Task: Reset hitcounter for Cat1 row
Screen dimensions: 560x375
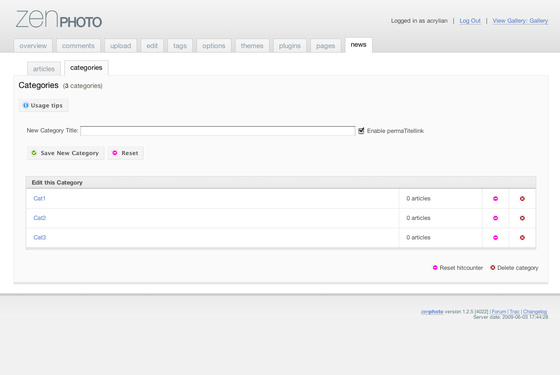Action: pyautogui.click(x=495, y=199)
